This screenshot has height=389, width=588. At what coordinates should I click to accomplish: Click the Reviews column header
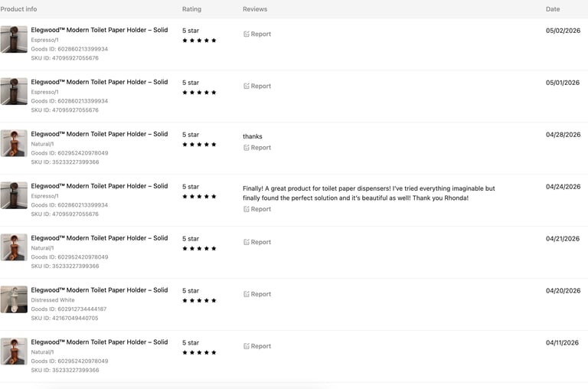pyautogui.click(x=255, y=9)
